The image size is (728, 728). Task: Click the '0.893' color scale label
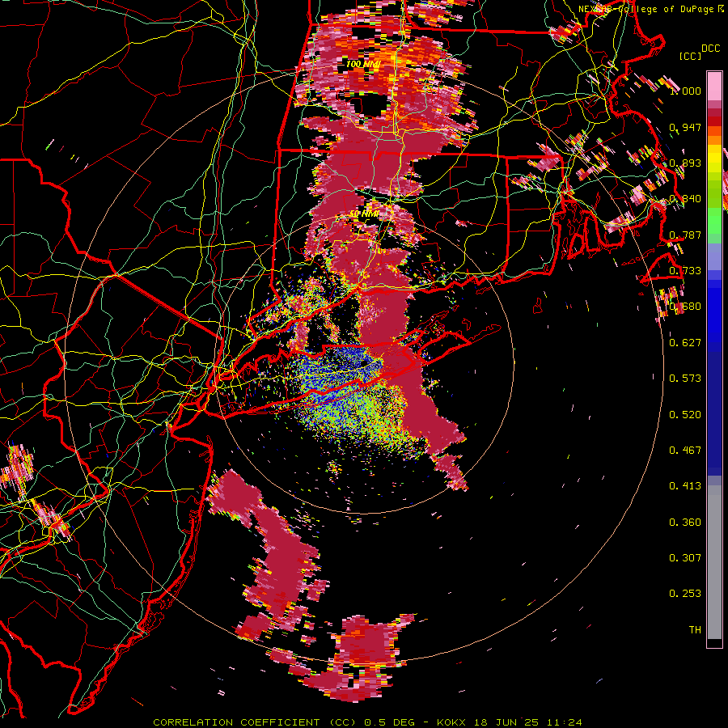[685, 163]
